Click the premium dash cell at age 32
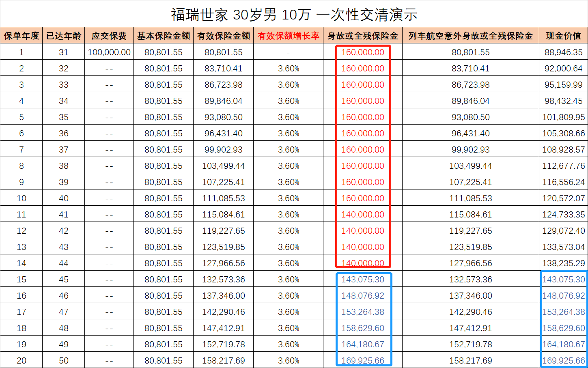Viewport: 588px width, 368px height. [x=109, y=69]
